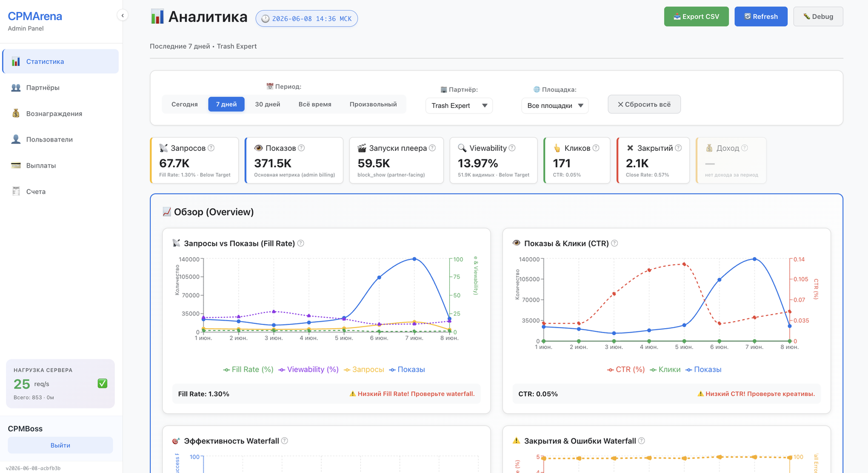Screen dimensions: 868x473
Task: Open the Партнёр dropdown showing Trash Expert
Action: click(459, 105)
